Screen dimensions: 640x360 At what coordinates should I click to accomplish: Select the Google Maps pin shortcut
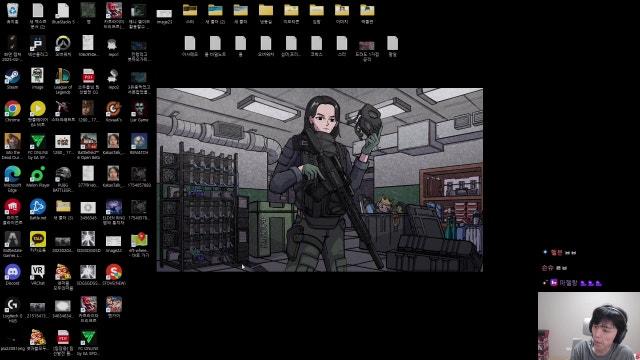pos(139,244)
